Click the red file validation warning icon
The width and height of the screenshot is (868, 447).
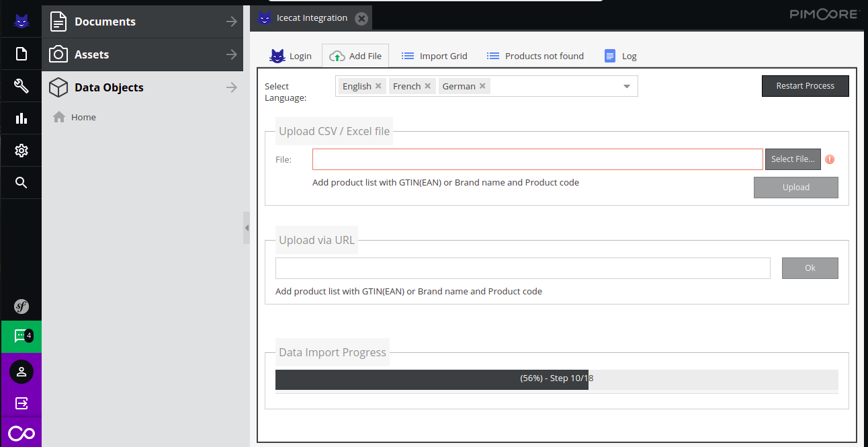tap(830, 159)
